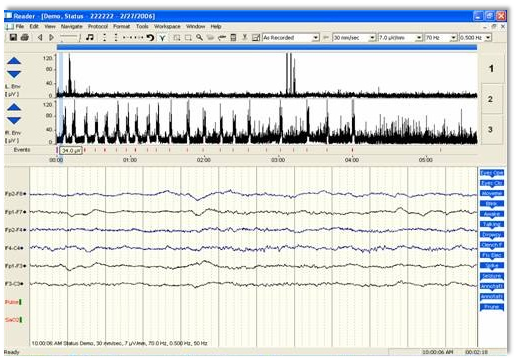Open the As Recorded montage dropdown
This screenshot has height=360, width=517.
pos(291,38)
